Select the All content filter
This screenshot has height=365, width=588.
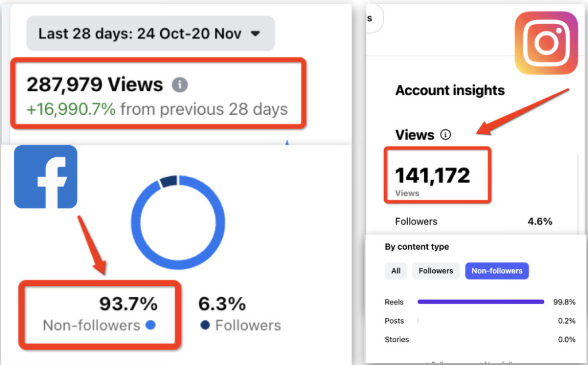pos(396,271)
